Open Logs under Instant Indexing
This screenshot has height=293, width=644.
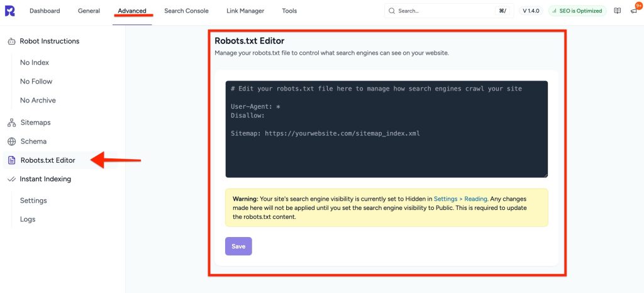tap(28, 219)
